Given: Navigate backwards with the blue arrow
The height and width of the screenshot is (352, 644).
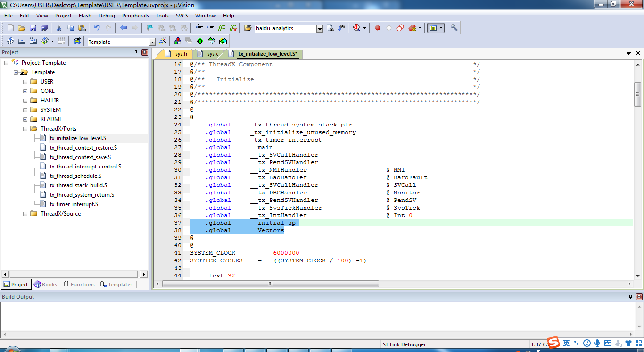Looking at the screenshot, I should [x=124, y=28].
